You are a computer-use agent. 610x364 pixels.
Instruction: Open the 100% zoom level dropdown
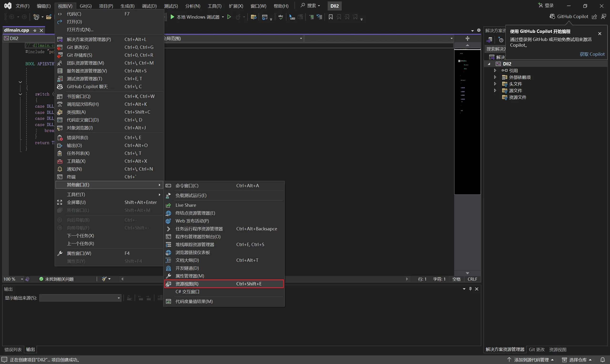[x=22, y=279]
